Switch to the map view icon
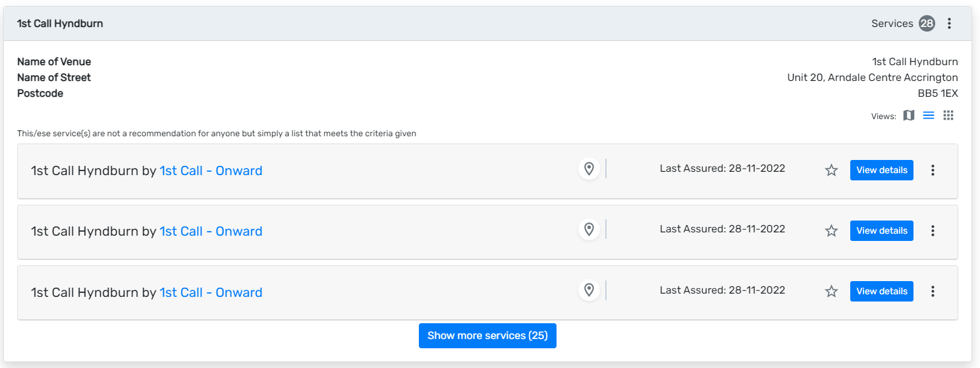 coord(909,116)
